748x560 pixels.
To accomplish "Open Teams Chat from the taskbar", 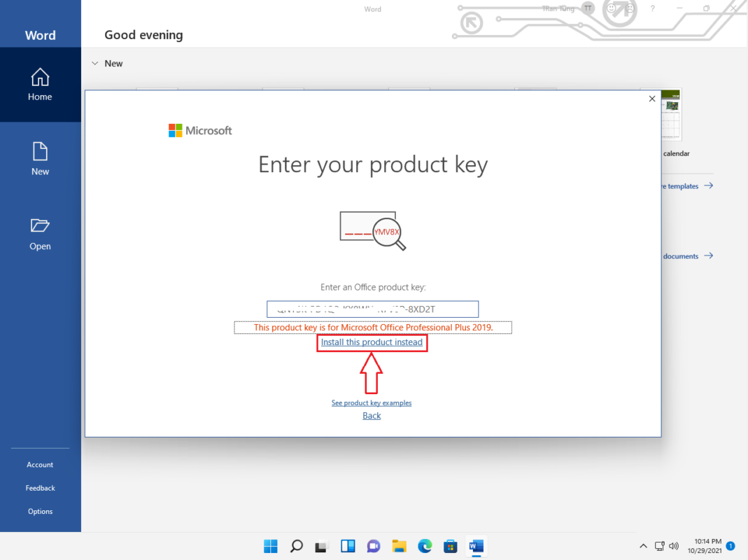I will (373, 546).
